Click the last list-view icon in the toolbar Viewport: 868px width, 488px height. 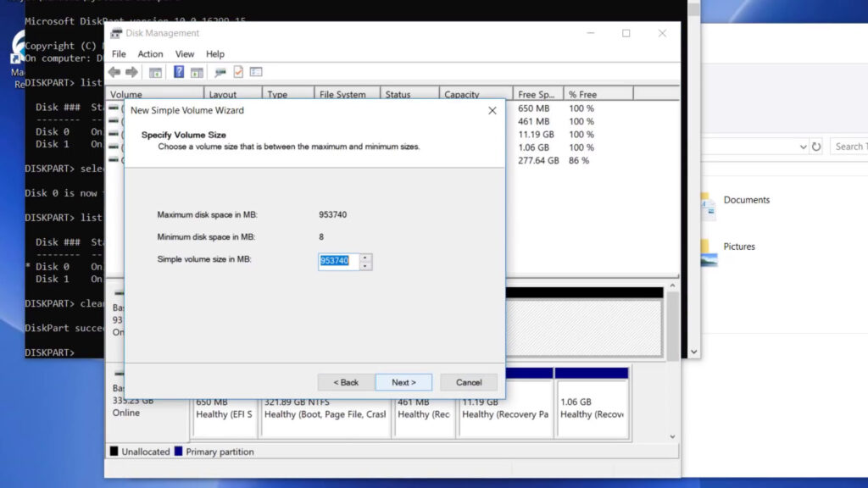coord(256,72)
